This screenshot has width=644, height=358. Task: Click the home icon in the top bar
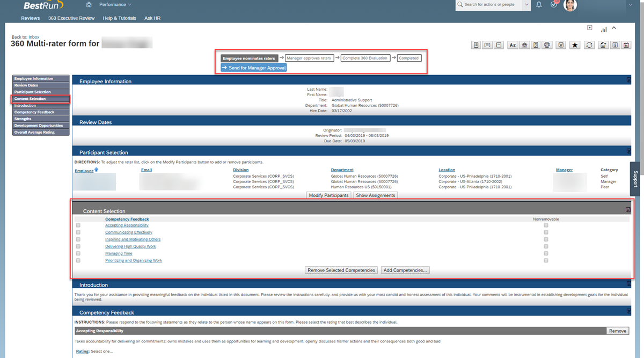click(x=89, y=5)
